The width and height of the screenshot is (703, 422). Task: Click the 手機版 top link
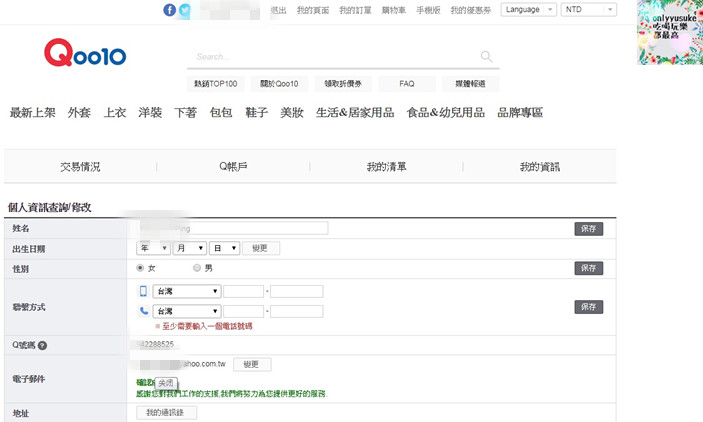click(428, 10)
